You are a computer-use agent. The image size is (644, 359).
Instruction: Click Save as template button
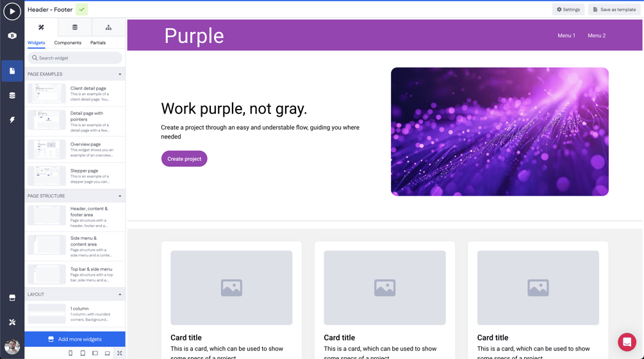[x=614, y=10]
